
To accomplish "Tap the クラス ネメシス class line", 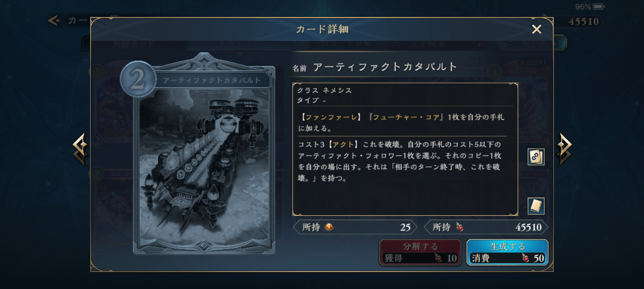I will tap(324, 90).
